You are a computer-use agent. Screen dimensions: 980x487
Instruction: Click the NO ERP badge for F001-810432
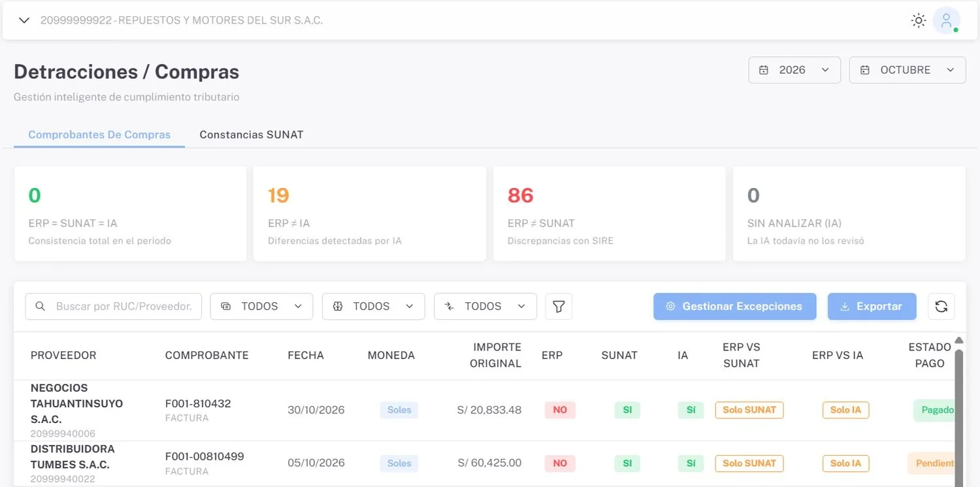point(560,410)
